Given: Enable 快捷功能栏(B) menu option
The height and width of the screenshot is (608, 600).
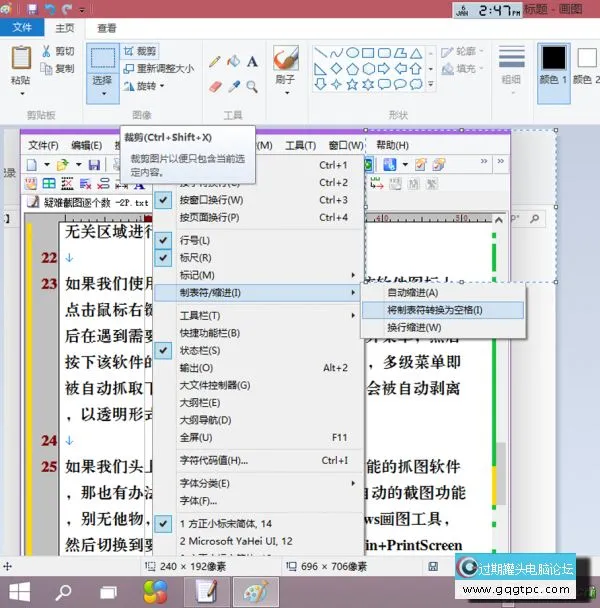Looking at the screenshot, I should click(x=259, y=333).
